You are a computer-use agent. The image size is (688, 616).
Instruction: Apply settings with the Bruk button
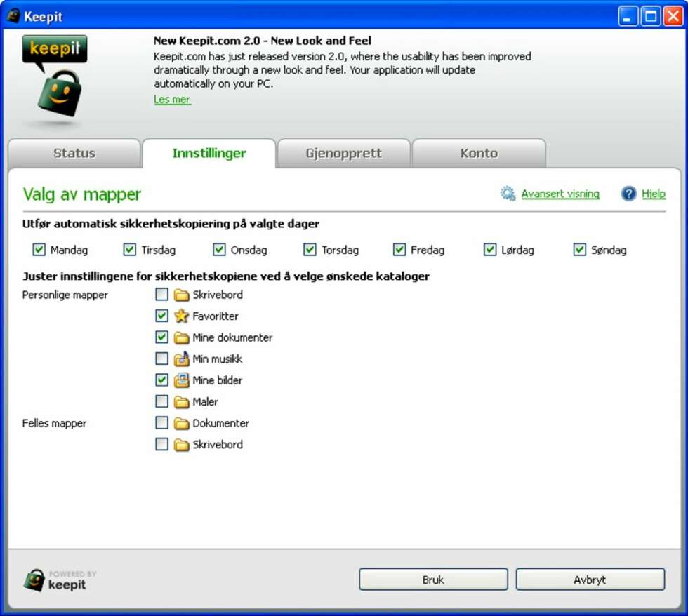coord(433,580)
